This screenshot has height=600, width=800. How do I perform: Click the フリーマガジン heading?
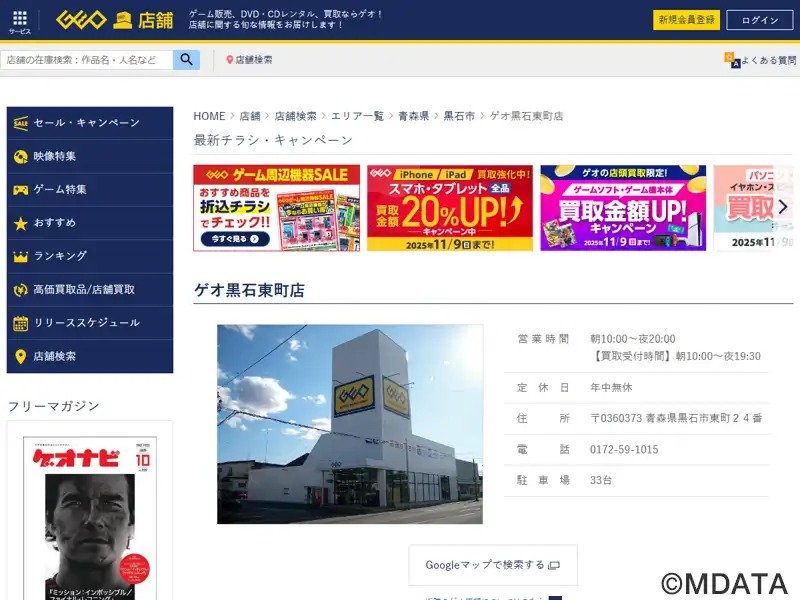point(54,406)
